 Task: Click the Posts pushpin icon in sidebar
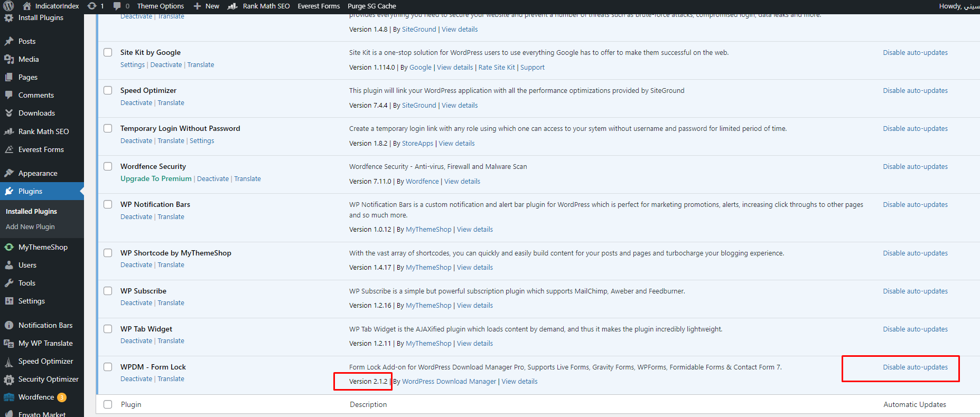tap(9, 41)
